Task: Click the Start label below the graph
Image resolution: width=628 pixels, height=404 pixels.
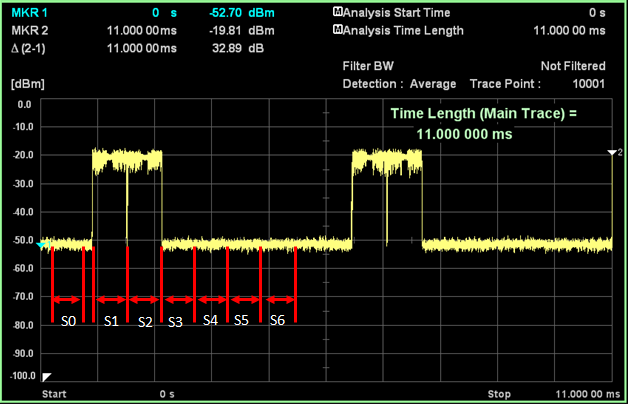Action: click(x=54, y=394)
